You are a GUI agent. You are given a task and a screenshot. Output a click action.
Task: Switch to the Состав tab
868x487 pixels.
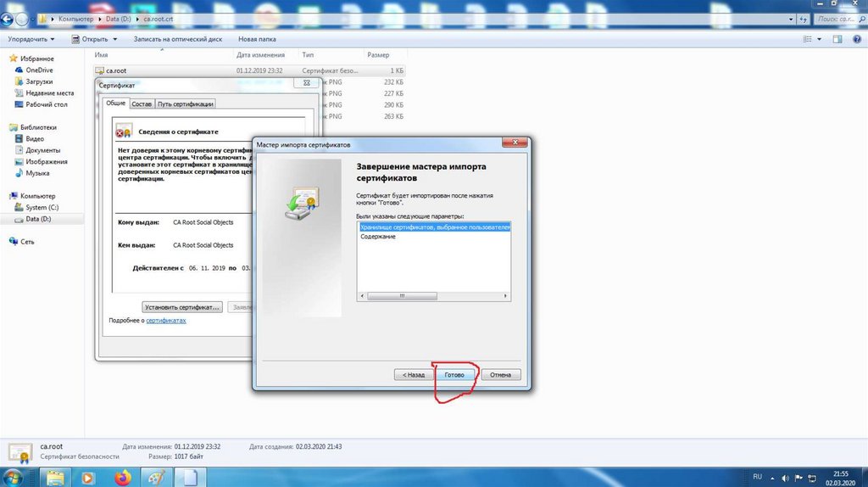(x=142, y=104)
